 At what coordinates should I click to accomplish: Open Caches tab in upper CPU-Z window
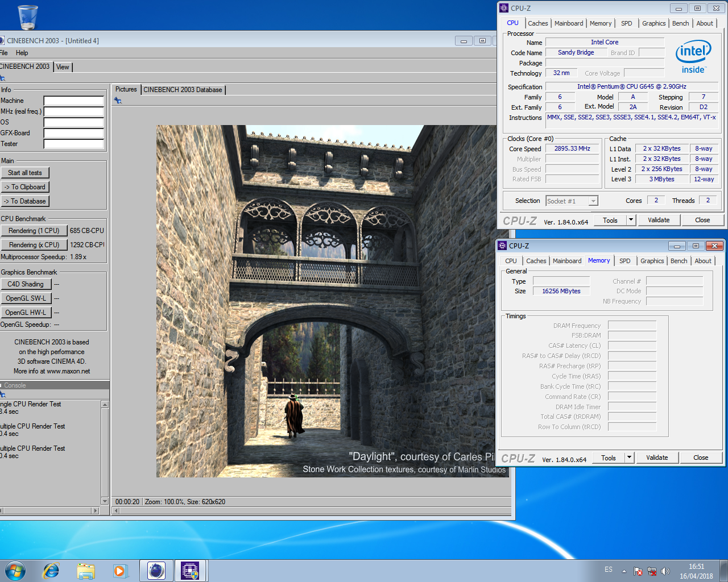pyautogui.click(x=538, y=23)
